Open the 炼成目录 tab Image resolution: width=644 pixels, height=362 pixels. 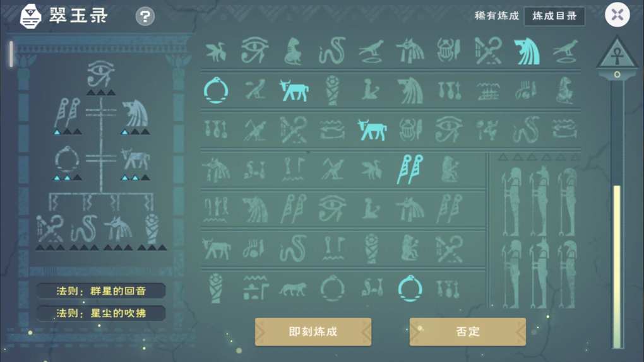(554, 16)
